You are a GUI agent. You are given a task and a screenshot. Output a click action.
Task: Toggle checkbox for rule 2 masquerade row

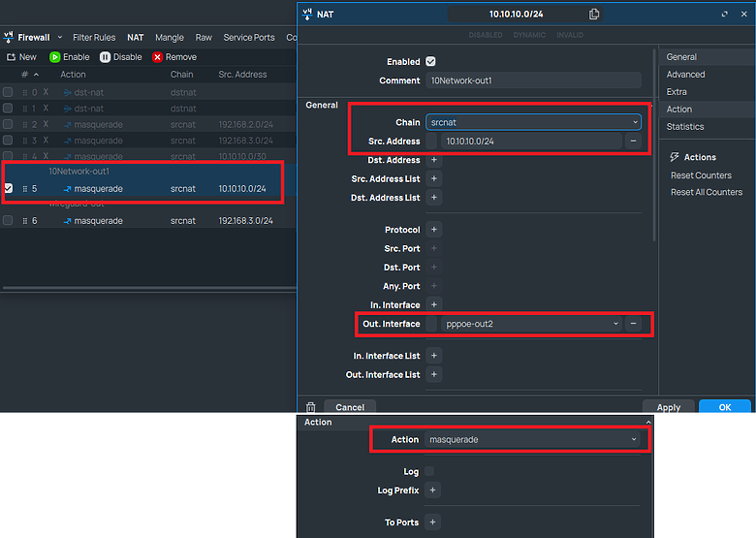pyautogui.click(x=8, y=124)
